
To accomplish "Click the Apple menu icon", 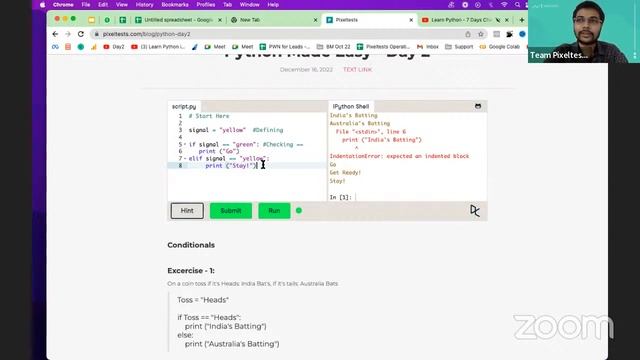I will pos(42,5).
